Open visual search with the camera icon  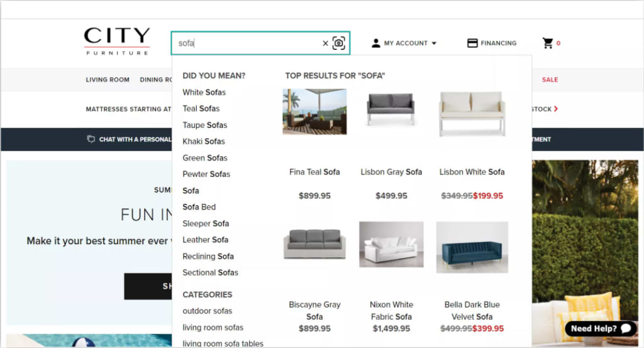339,43
